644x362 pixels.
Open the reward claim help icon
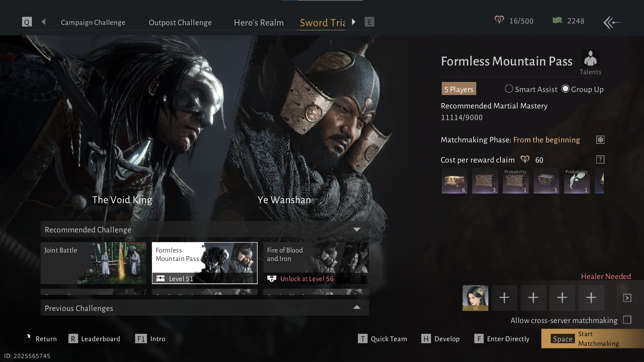tap(600, 160)
